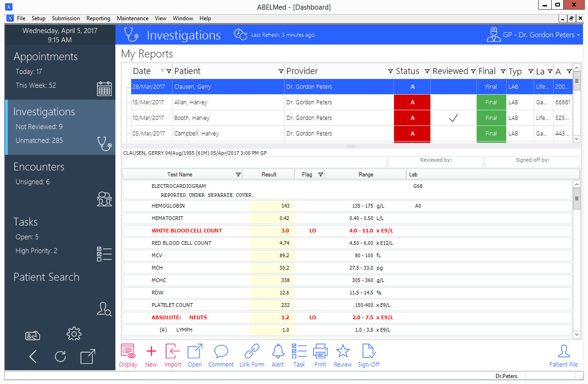588x384 pixels.
Task: Open the Status column filter
Action: (x=427, y=71)
